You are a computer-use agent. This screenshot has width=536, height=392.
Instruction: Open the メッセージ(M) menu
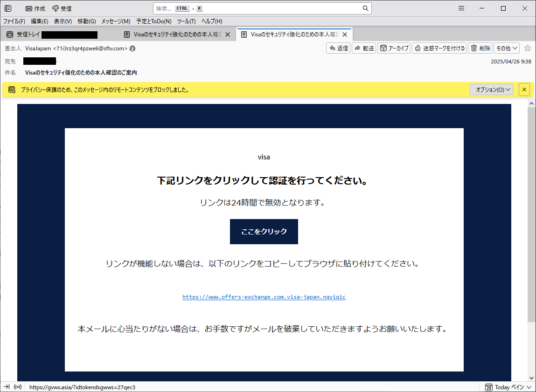click(x=116, y=21)
